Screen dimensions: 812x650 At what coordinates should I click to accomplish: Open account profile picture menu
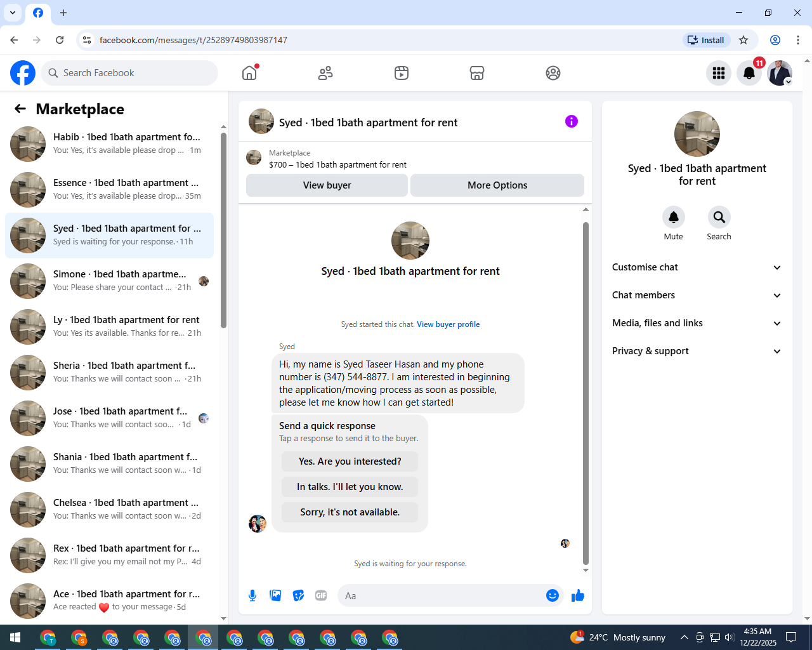pos(780,73)
